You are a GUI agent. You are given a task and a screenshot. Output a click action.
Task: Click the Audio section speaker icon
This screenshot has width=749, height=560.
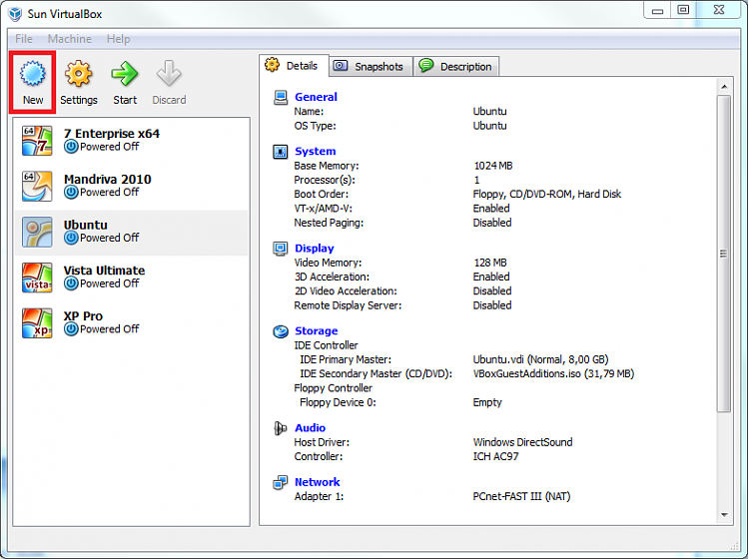pos(281,428)
